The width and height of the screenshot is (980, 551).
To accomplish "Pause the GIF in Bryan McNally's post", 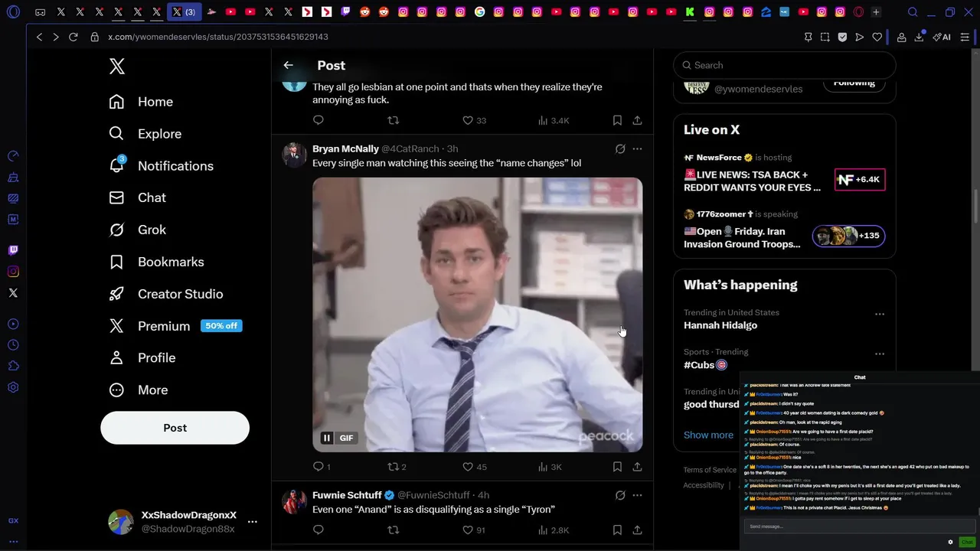I will click(327, 438).
